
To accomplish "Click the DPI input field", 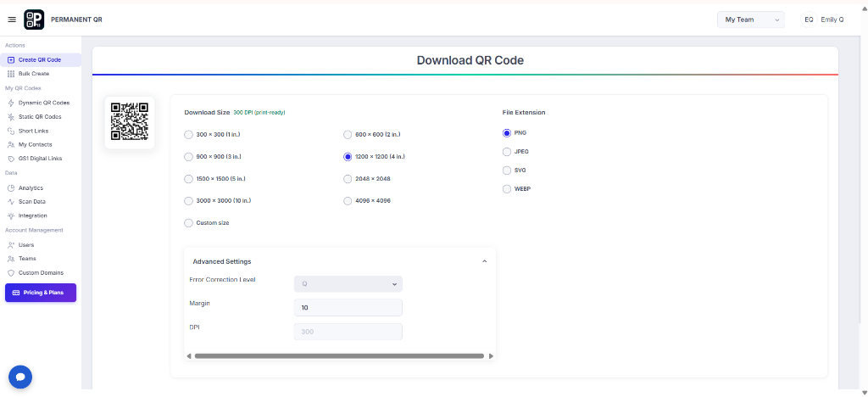I will (348, 332).
